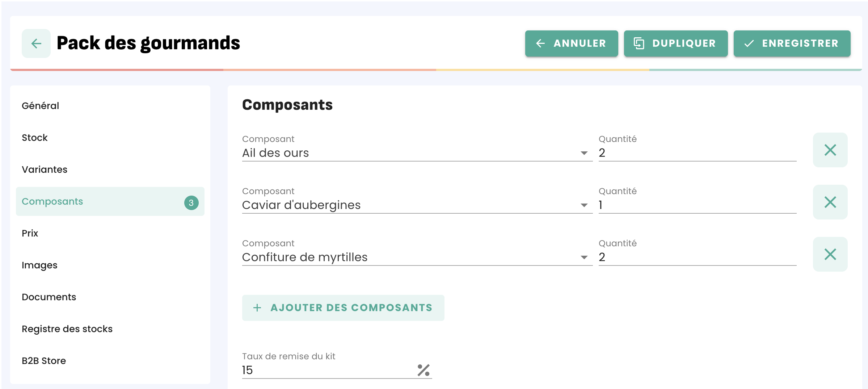This screenshot has height=389, width=868.
Task: Click Ajouter des composants button
Action: pos(343,308)
